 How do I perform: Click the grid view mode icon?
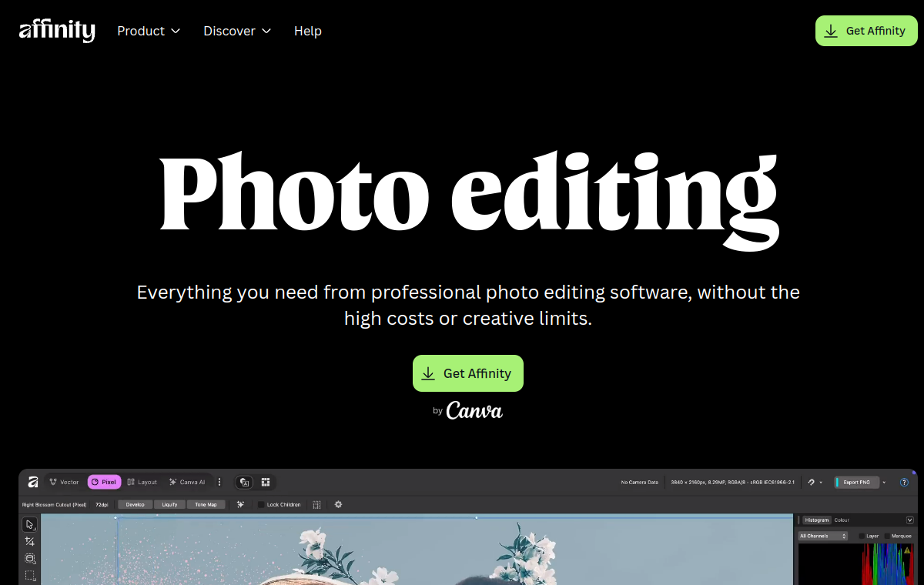[266, 482]
